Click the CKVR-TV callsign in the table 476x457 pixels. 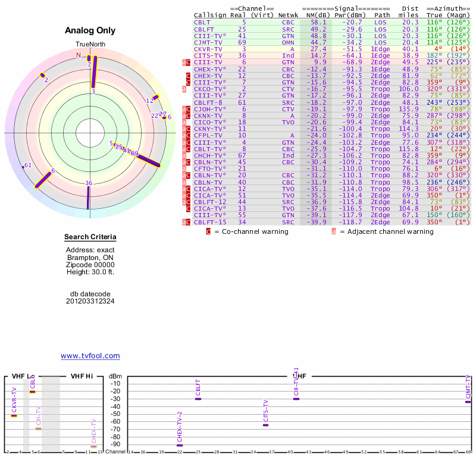(x=208, y=49)
